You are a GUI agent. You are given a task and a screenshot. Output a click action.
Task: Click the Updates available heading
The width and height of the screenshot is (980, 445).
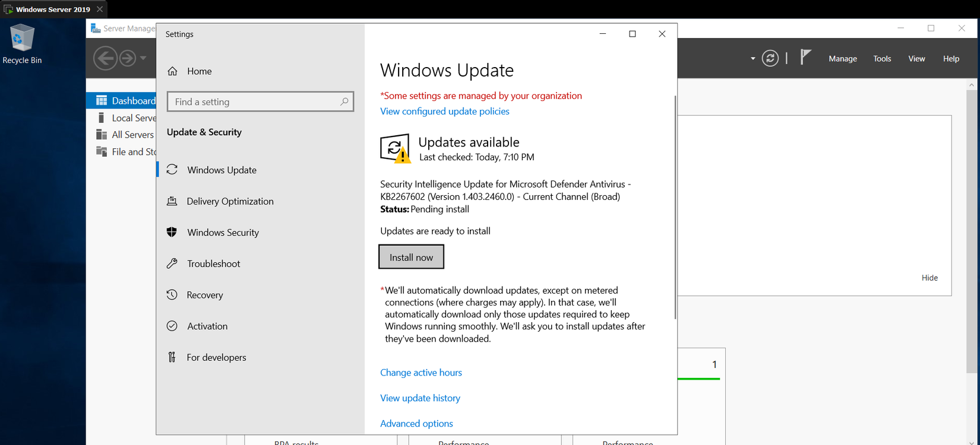[x=469, y=142]
